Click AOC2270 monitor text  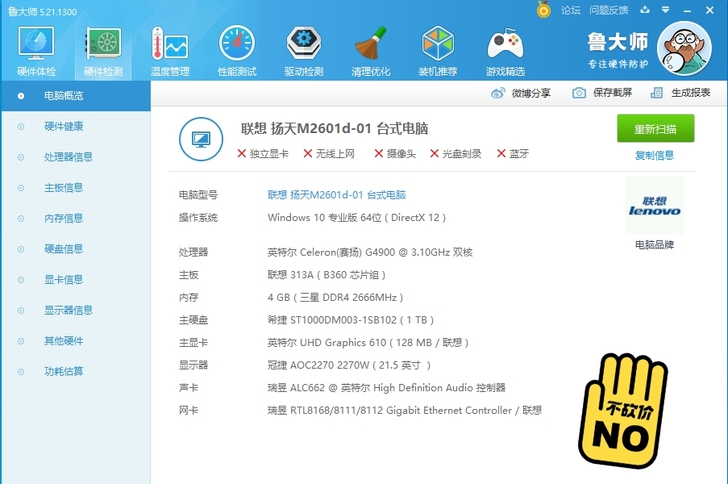click(x=349, y=365)
